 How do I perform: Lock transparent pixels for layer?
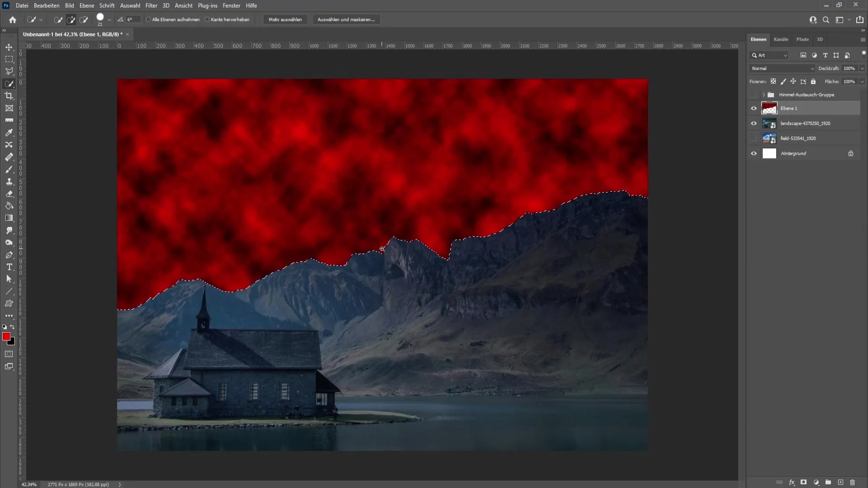click(773, 81)
